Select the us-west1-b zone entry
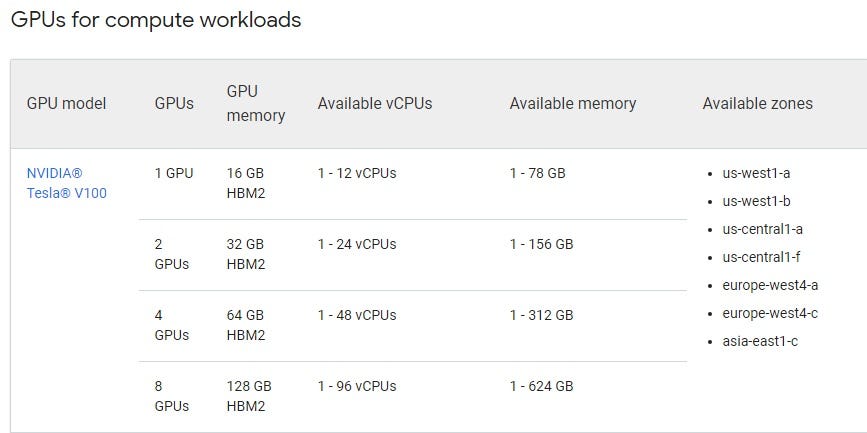 click(756, 201)
